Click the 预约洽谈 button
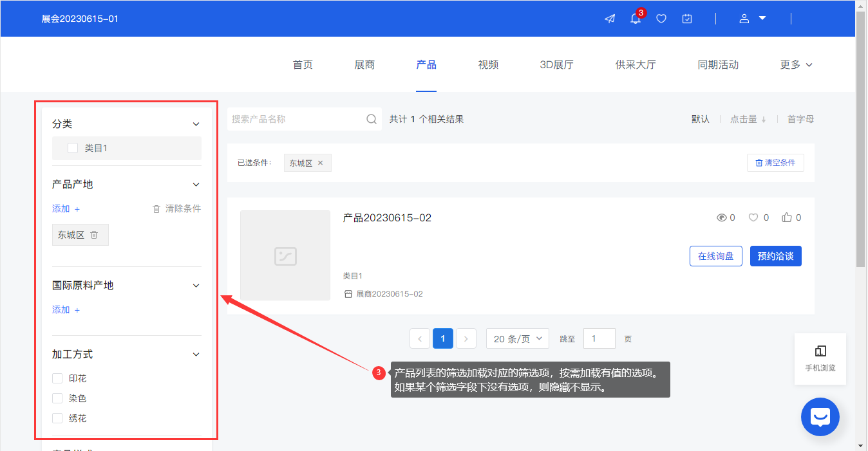 pos(775,256)
